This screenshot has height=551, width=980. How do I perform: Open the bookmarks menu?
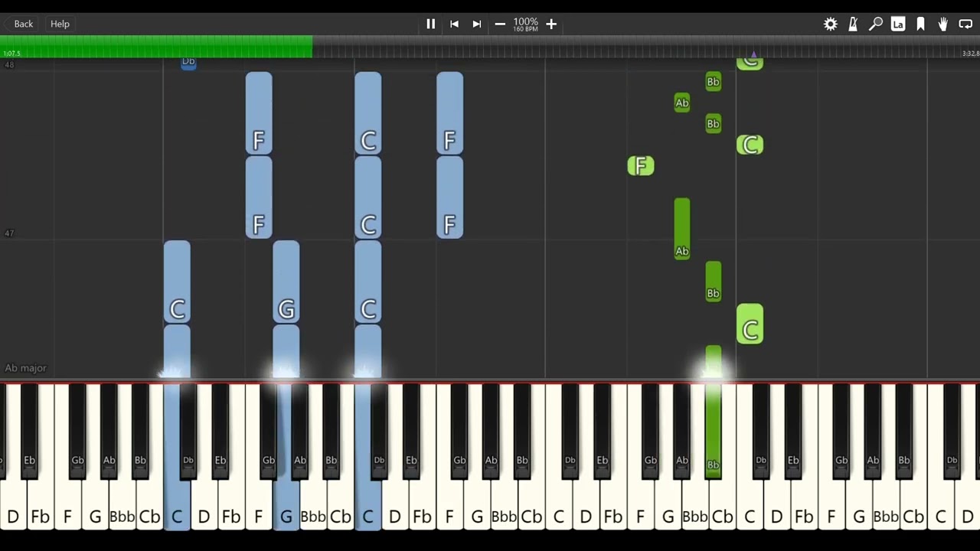[x=920, y=24]
